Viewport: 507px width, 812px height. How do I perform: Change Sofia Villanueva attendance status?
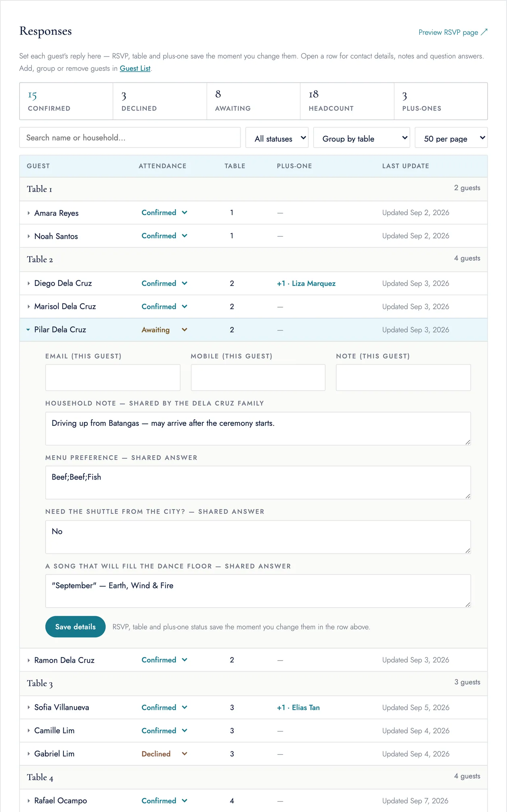pos(164,707)
